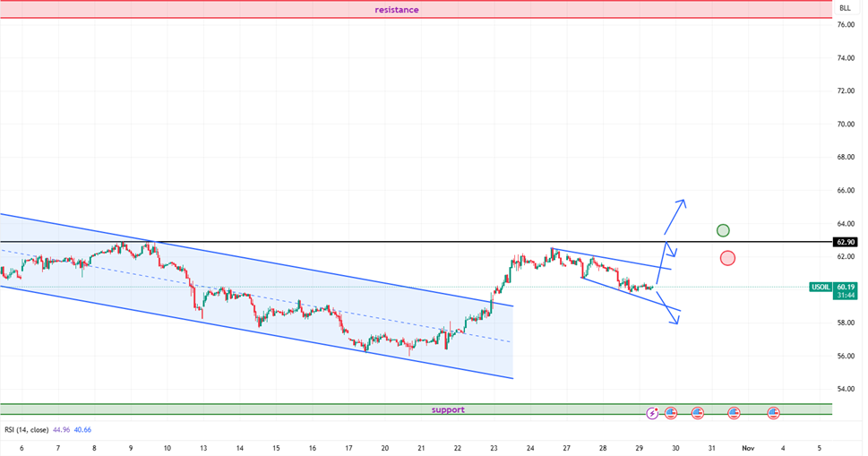Click the rightmost US flag event icon
This screenshot has width=868, height=456.
773,413
